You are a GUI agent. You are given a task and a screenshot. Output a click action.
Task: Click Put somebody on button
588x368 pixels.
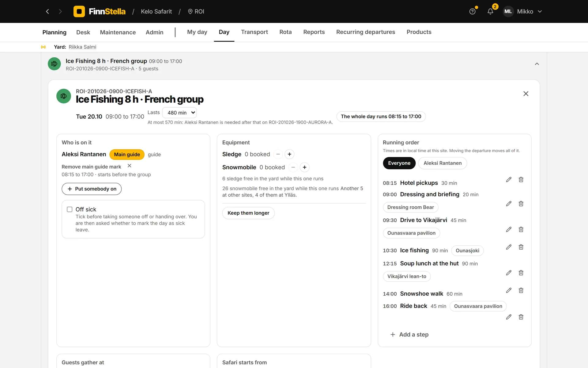92,189
